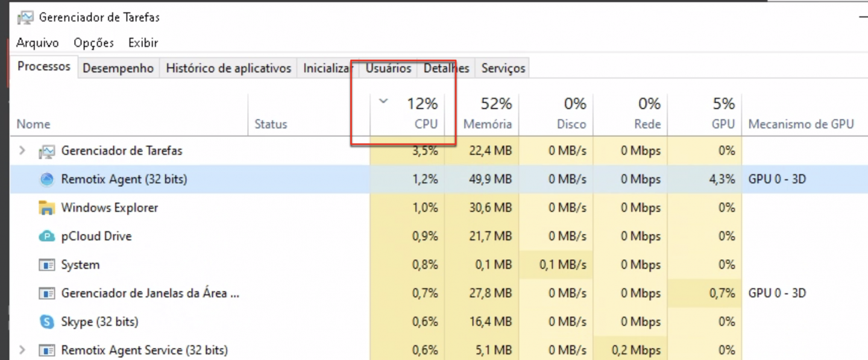Click the Gerenciador de Janelas process icon

(x=46, y=294)
